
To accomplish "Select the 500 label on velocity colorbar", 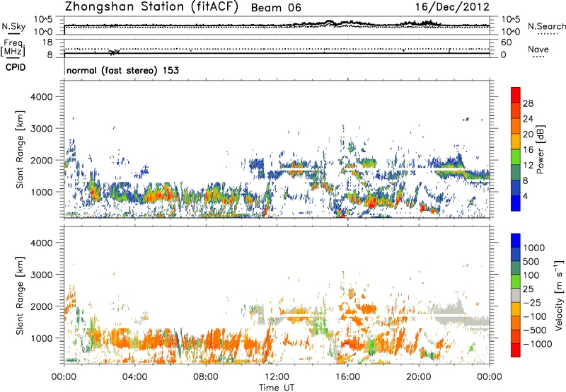I will tap(531, 262).
